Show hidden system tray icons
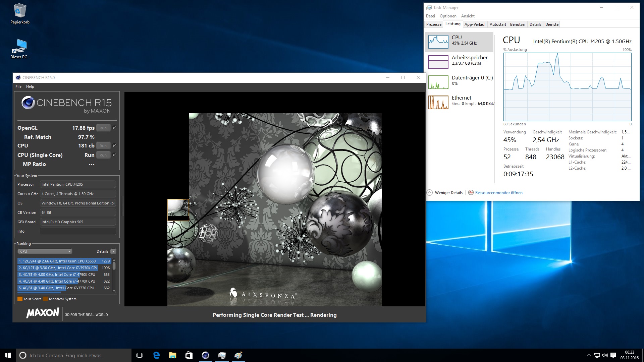Image resolution: width=644 pixels, height=362 pixels. (589, 355)
